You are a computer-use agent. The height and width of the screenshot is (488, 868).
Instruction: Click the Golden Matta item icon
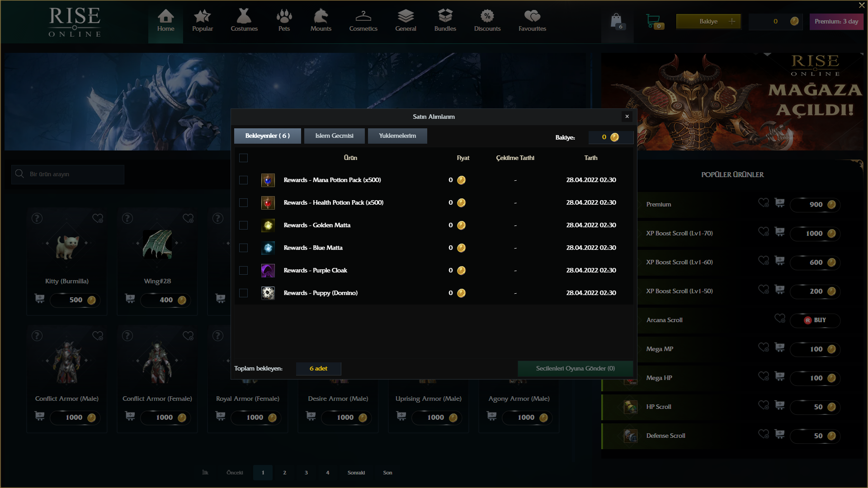pos(268,225)
